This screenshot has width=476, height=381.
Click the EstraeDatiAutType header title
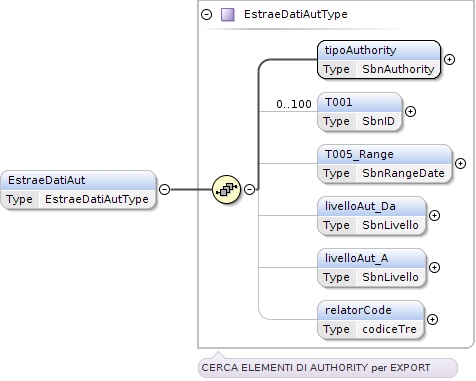click(296, 14)
